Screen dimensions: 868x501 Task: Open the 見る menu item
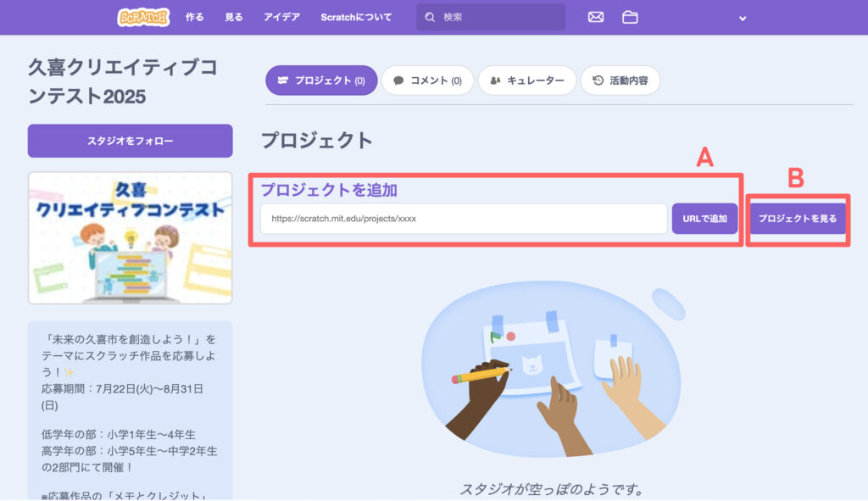(234, 17)
